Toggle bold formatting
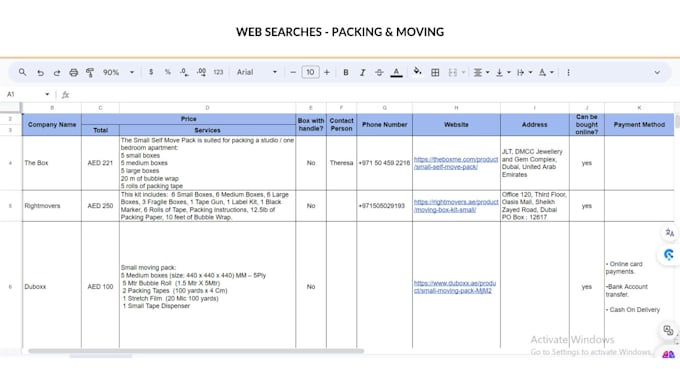680x383 pixels. [x=346, y=72]
